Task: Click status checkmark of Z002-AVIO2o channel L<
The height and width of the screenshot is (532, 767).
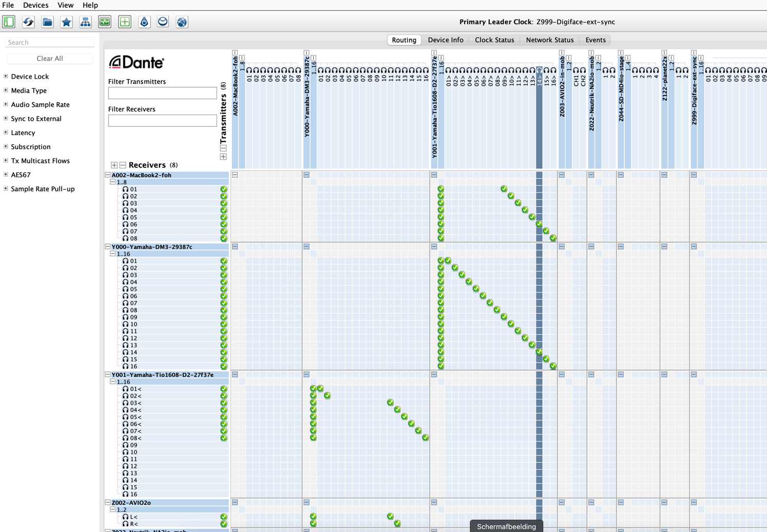Action: click(x=224, y=517)
